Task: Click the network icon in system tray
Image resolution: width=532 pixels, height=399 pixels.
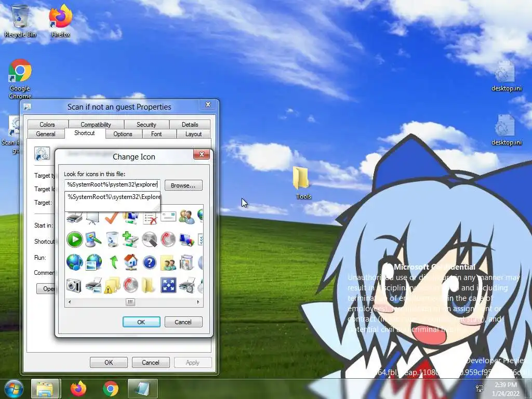Action: 480,389
